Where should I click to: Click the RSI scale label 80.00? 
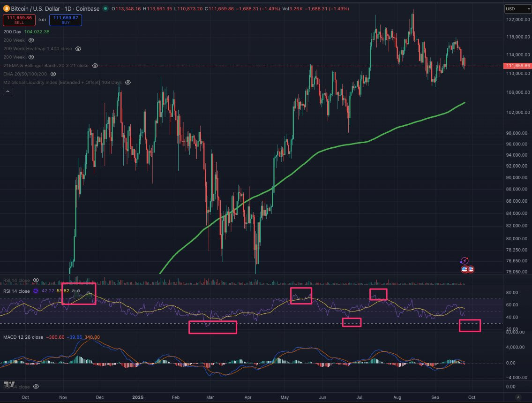pyautogui.click(x=512, y=292)
